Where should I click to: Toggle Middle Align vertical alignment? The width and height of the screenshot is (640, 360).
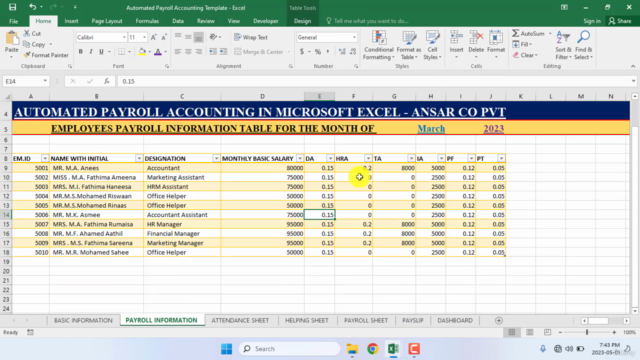tap(188, 37)
